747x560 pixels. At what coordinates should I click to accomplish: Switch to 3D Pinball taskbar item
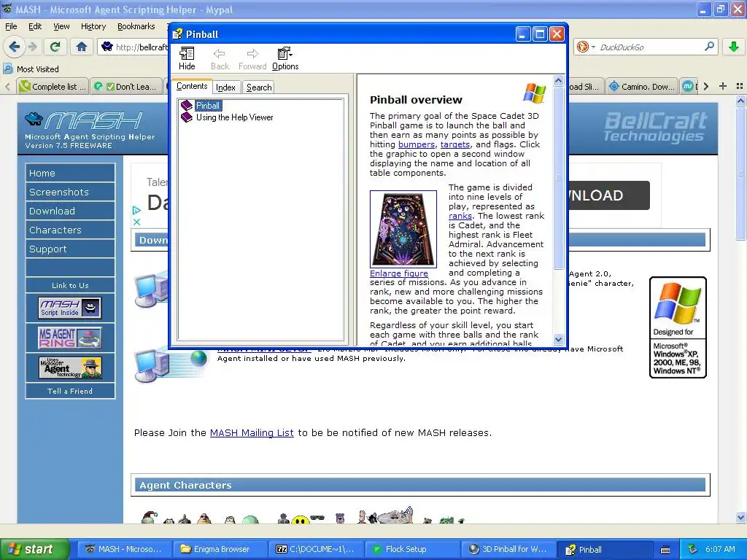click(508, 549)
